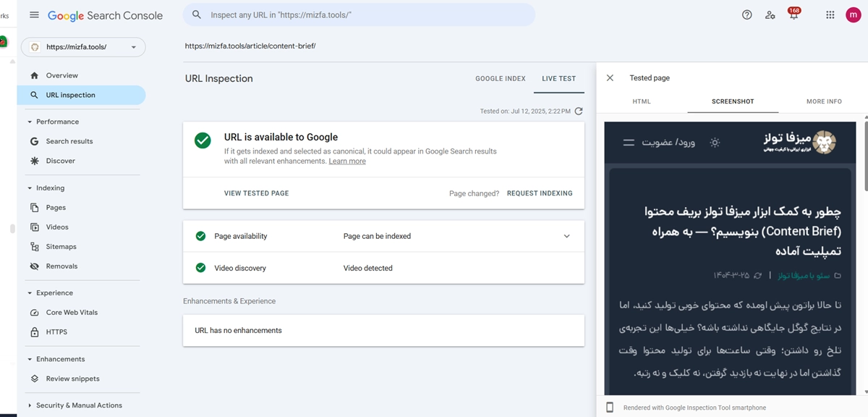
Task: Click the Google Search Console logo
Action: tap(106, 15)
